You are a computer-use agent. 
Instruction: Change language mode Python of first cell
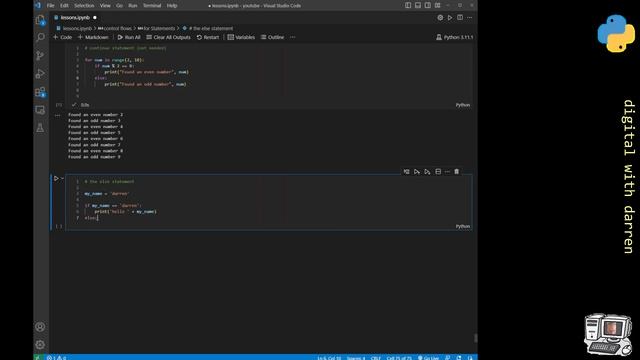(x=463, y=105)
